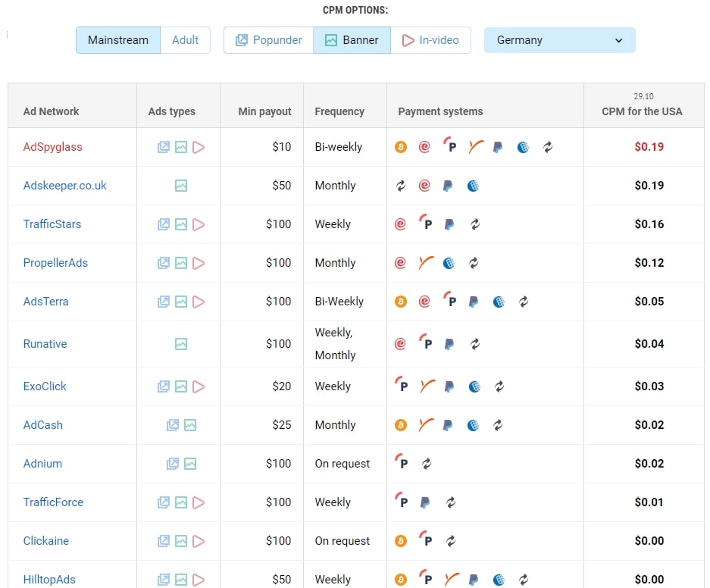Click AdCash popunder ad type icon
The width and height of the screenshot is (710, 588).
pos(173,425)
